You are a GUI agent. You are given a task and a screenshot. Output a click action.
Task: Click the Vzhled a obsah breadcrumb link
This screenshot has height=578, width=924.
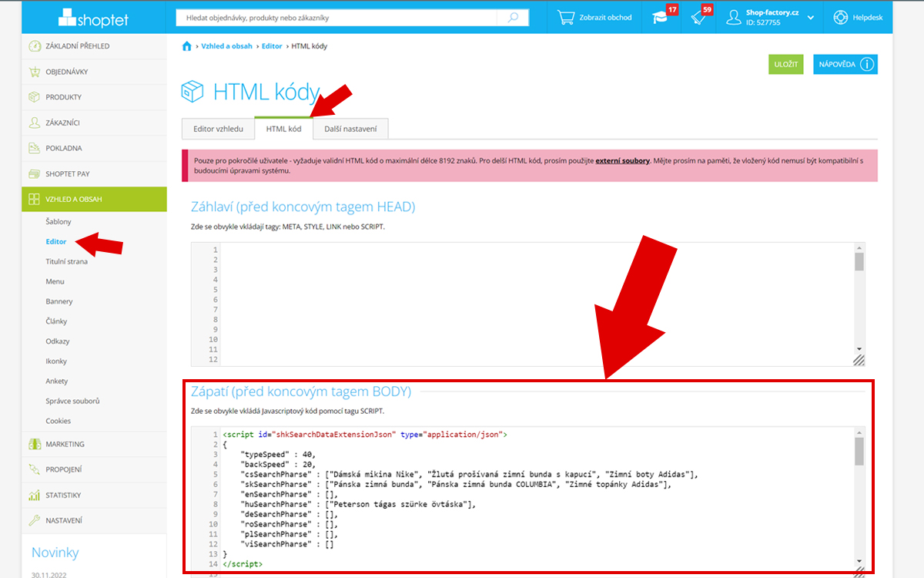[226, 46]
